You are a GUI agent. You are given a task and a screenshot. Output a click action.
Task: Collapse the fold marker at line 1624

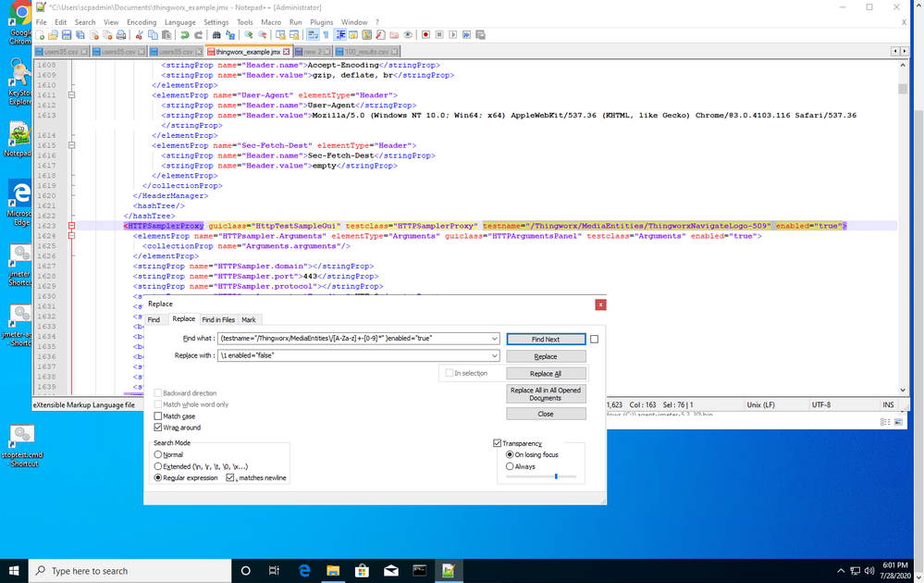pos(71,236)
